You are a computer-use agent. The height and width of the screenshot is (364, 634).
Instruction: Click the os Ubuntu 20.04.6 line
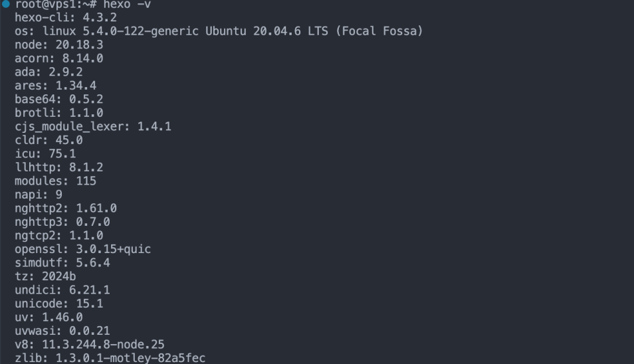point(219,31)
